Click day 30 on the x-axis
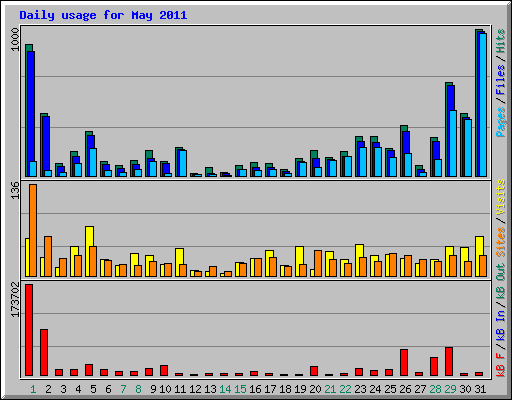 click(x=465, y=389)
